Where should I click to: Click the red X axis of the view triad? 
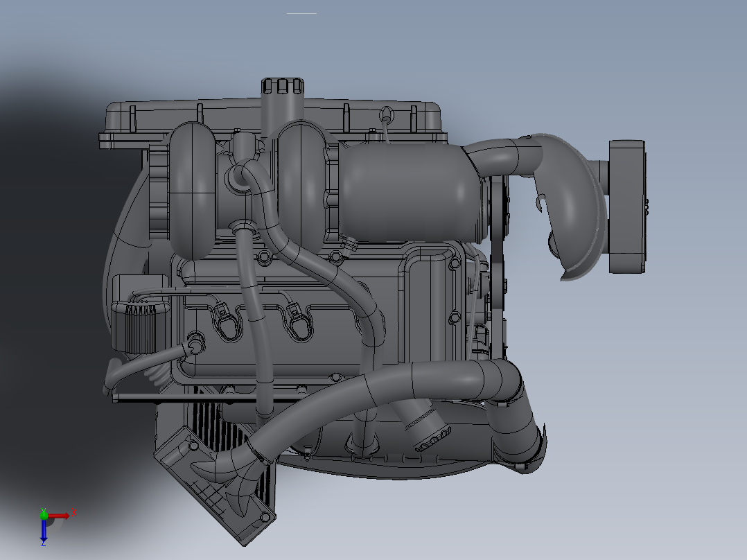[x=60, y=516]
